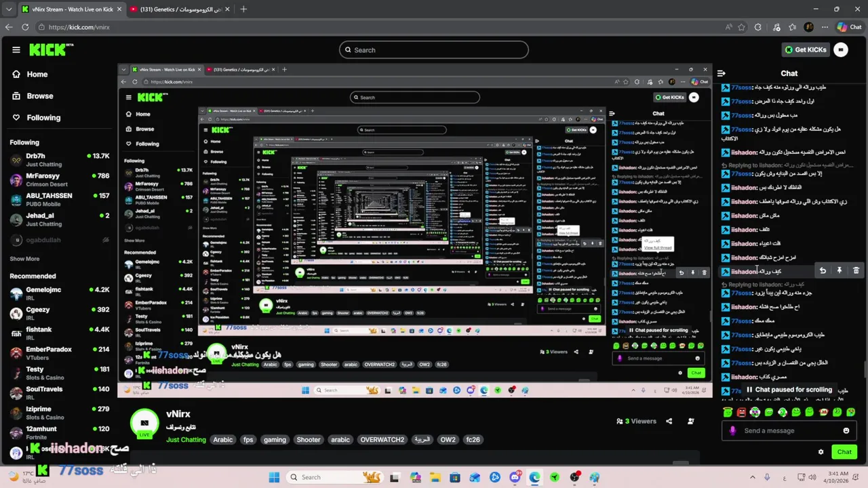Click the stream video player
The width and height of the screenshot is (868, 488).
pos(415,230)
